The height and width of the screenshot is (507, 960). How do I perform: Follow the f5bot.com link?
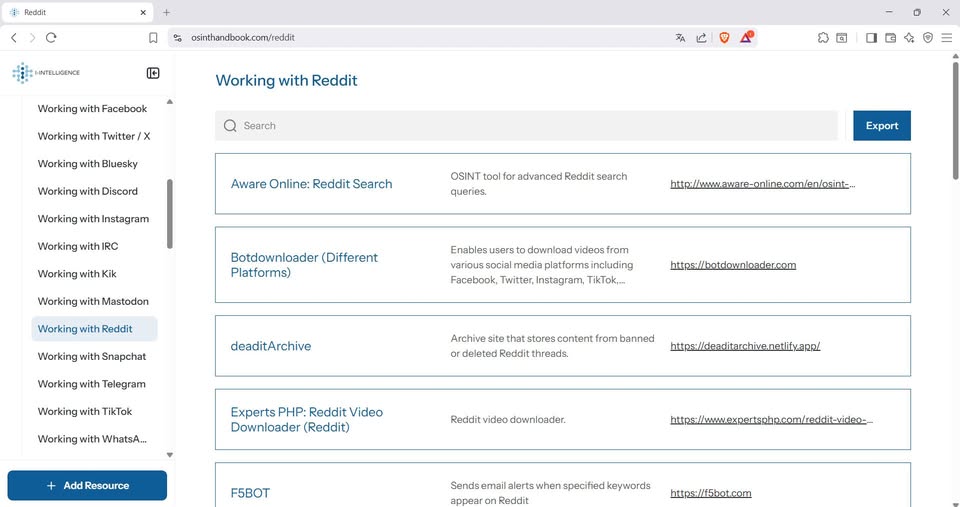click(x=710, y=493)
